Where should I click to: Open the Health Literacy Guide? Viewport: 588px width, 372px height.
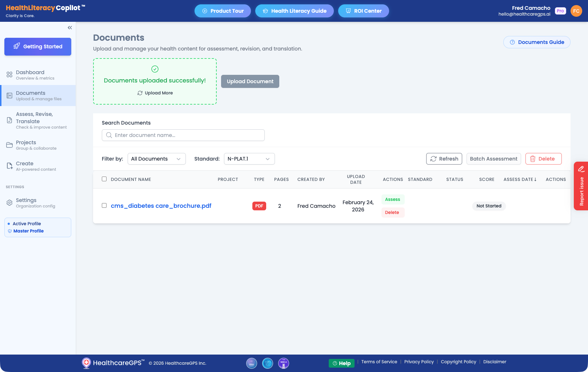click(295, 11)
